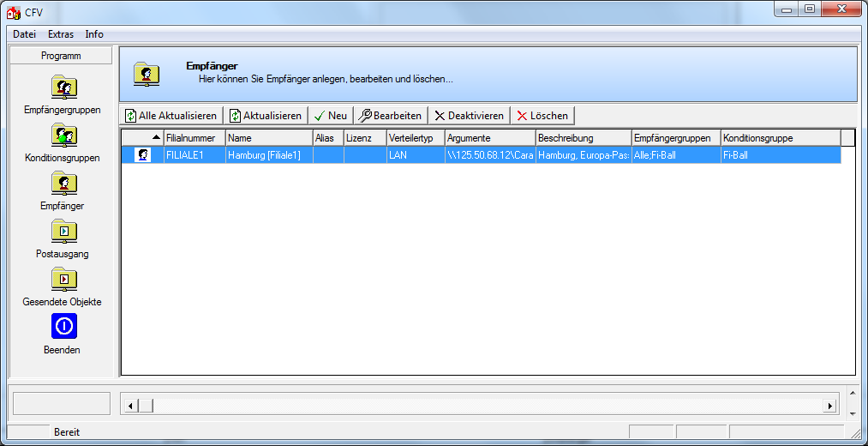Open the Empfängergruppen section icon
Screen dimensions: 868x446
[63, 87]
